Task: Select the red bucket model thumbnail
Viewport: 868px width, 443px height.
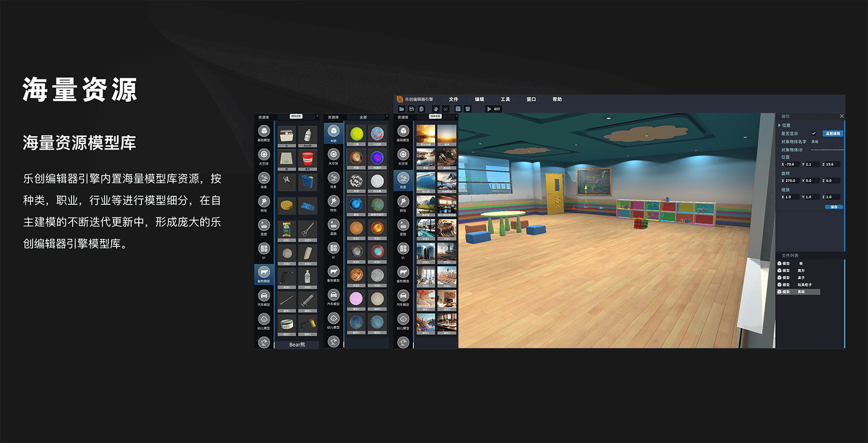Action: coord(307,159)
